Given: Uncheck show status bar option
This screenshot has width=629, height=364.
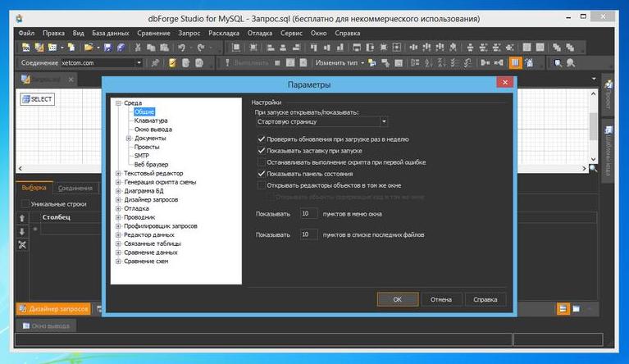Looking at the screenshot, I should tap(261, 174).
